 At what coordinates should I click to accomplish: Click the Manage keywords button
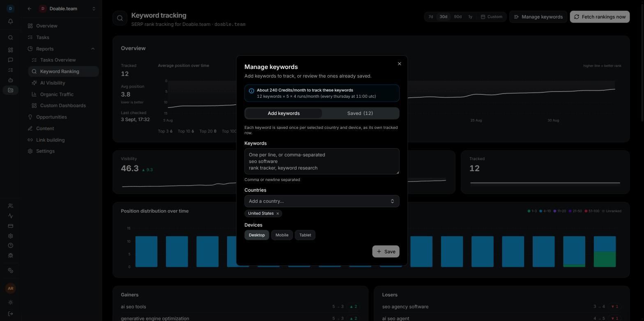[538, 17]
